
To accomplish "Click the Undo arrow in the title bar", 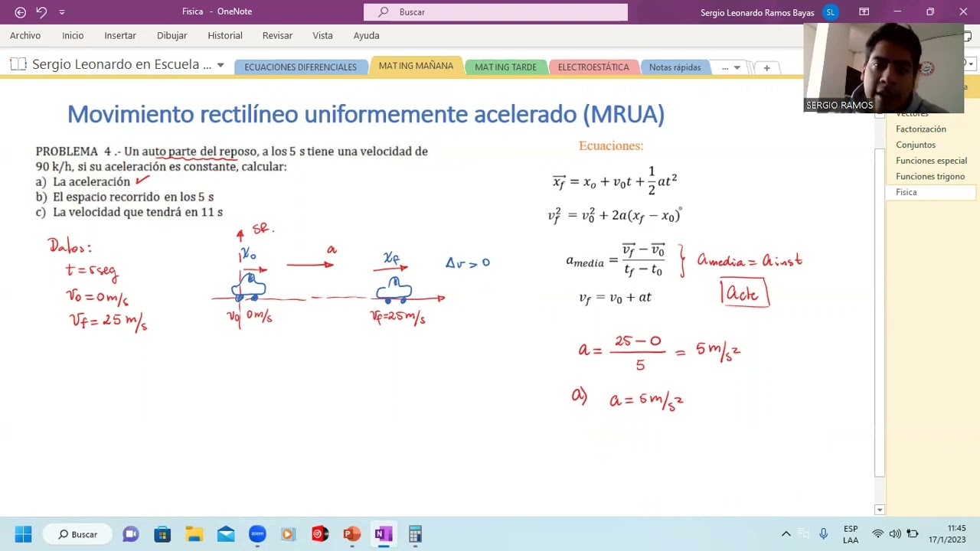I will click(42, 12).
